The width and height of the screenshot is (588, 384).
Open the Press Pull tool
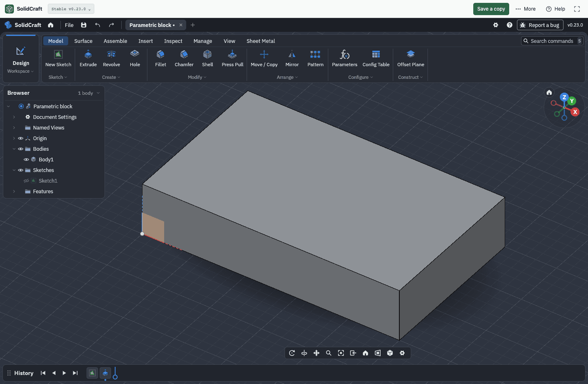232,58
